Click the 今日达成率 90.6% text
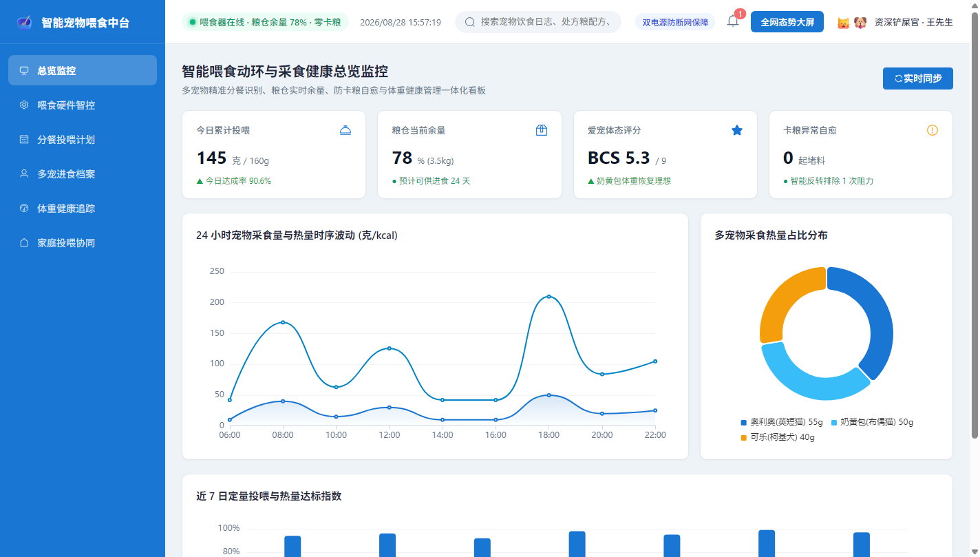Viewport: 980px width, 557px height. [233, 181]
